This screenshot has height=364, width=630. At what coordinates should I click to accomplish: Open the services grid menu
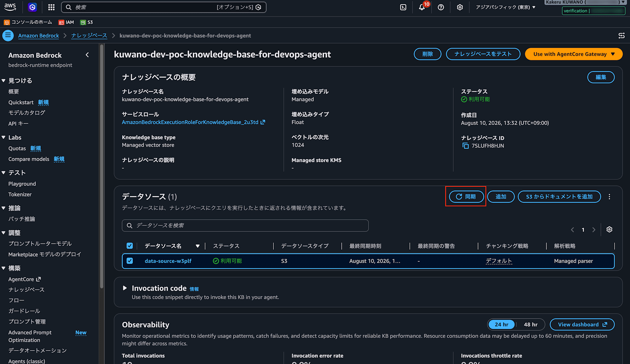tap(51, 7)
